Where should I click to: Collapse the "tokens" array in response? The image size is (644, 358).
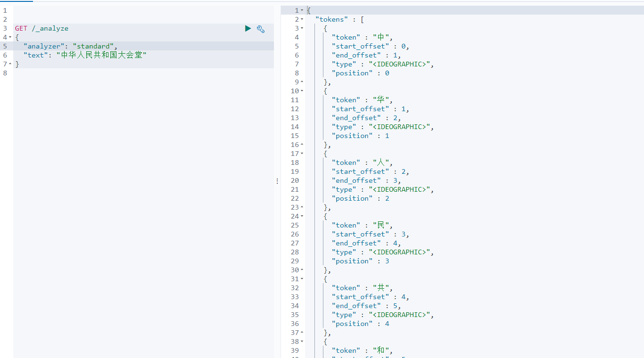tap(302, 19)
